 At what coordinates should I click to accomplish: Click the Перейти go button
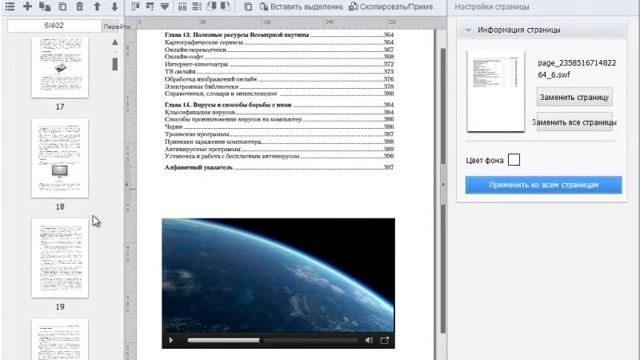(117, 27)
